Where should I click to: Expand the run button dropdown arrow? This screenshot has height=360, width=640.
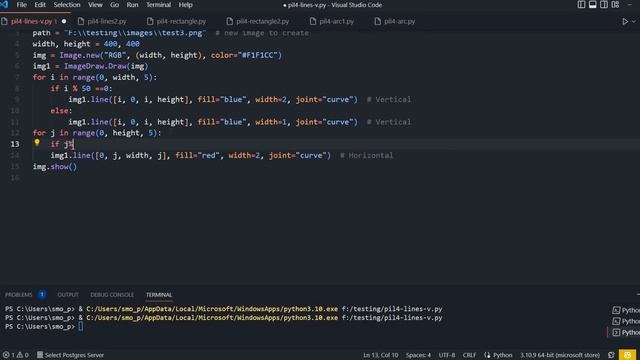coord(634,21)
